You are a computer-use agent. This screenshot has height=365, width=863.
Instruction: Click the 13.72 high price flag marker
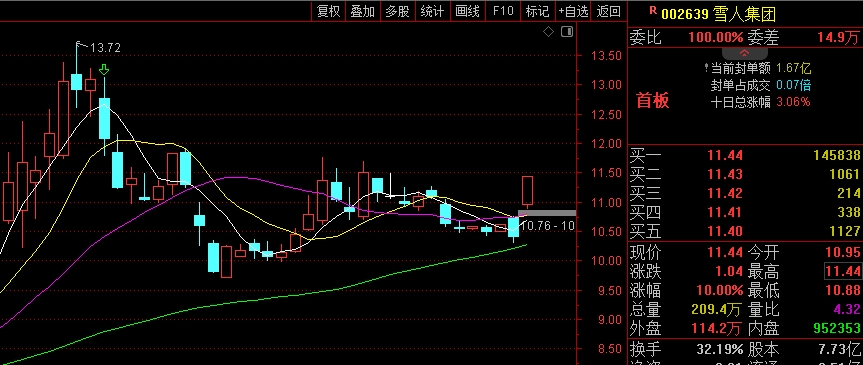coord(99,48)
